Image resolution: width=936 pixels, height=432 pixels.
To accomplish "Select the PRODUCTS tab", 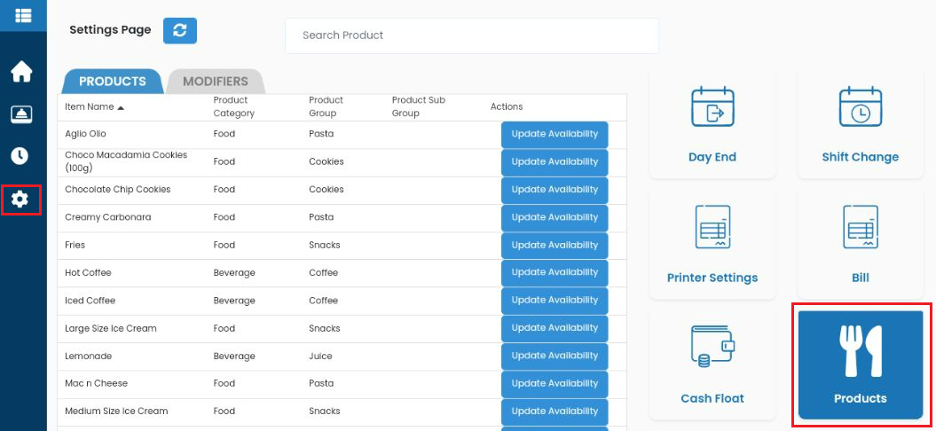I will click(x=112, y=82).
